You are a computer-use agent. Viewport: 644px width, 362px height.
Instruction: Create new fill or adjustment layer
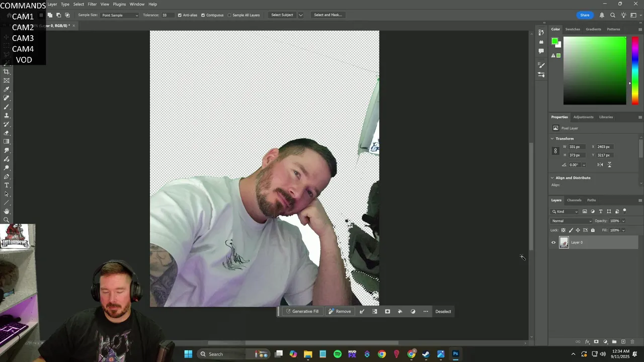pos(605,342)
